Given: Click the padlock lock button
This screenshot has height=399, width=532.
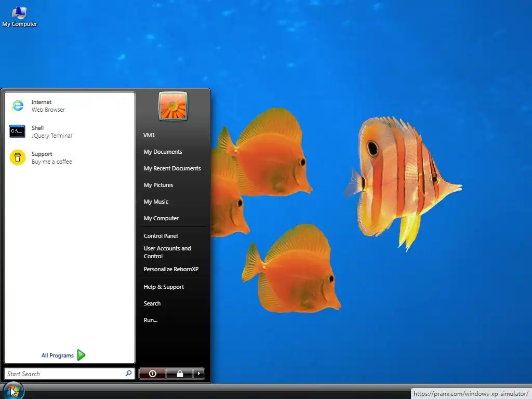Looking at the screenshot, I should [180, 374].
